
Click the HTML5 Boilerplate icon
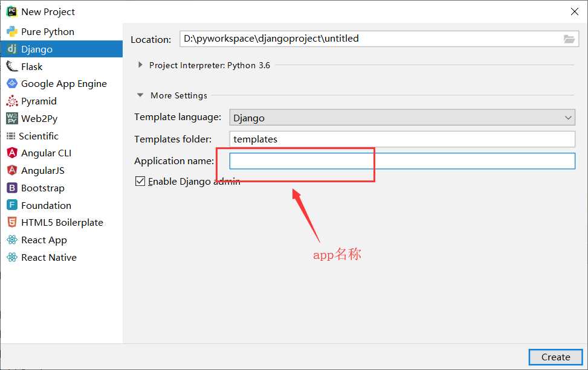click(12, 223)
